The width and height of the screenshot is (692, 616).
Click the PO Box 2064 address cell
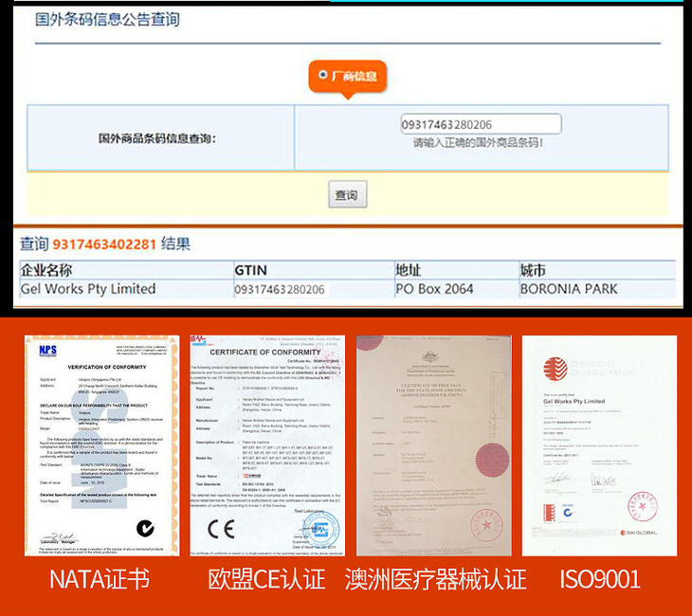[x=435, y=289]
